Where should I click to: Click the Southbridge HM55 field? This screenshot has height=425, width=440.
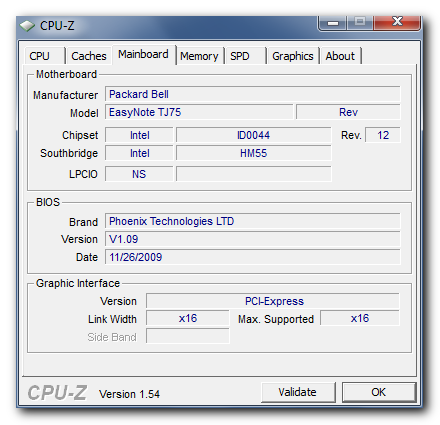[254, 153]
